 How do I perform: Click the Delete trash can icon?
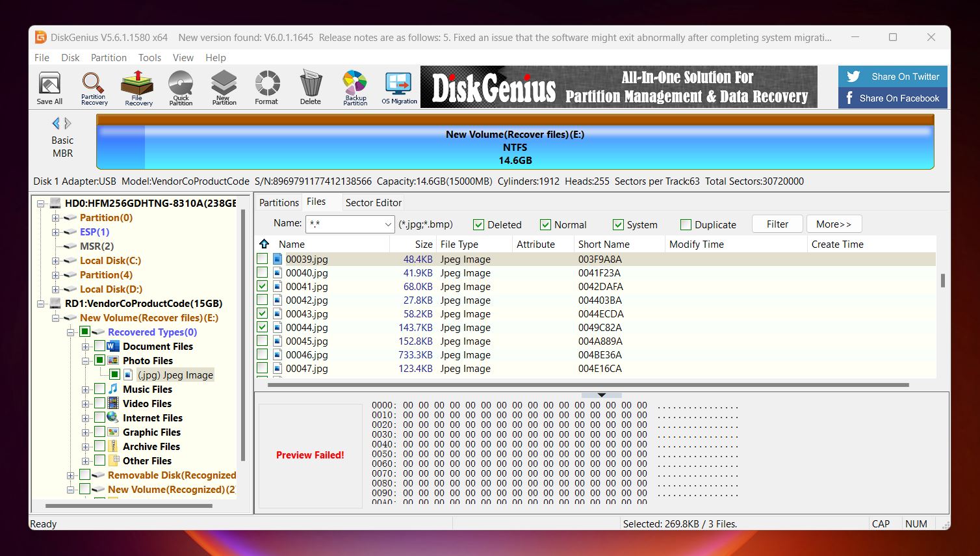pyautogui.click(x=311, y=88)
